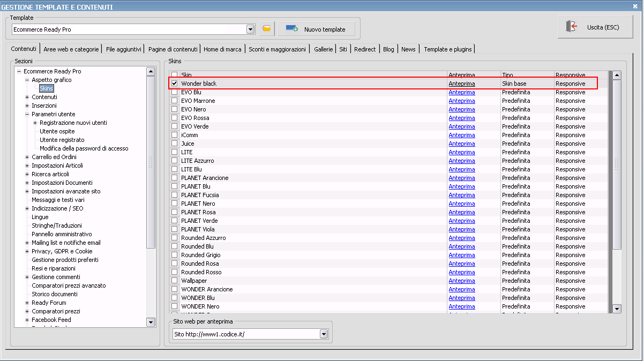Open the News tab
This screenshot has height=361, width=644.
point(408,49)
